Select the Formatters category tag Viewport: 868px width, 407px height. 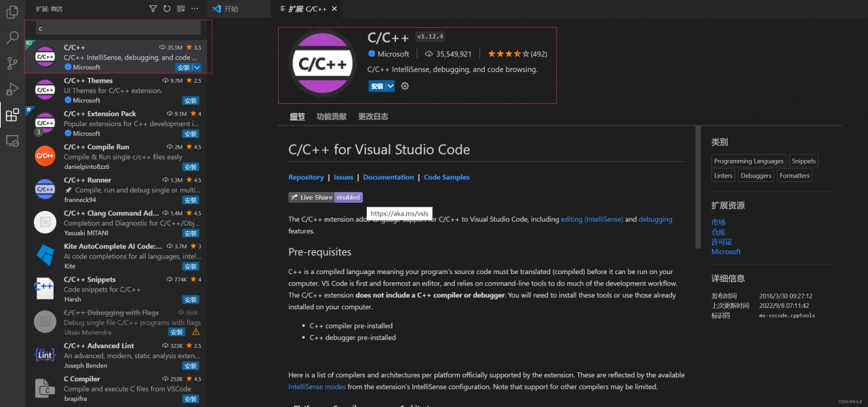coord(795,176)
